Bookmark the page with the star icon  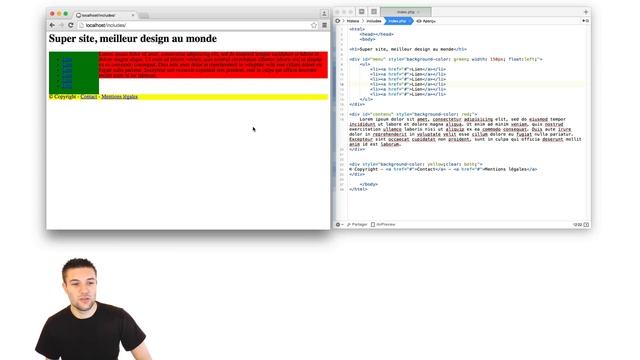pos(314,25)
